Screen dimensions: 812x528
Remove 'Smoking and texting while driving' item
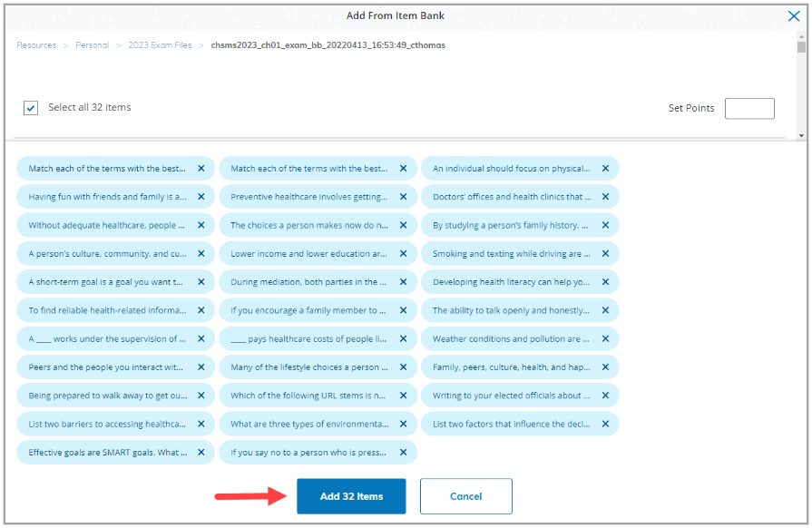pos(605,254)
